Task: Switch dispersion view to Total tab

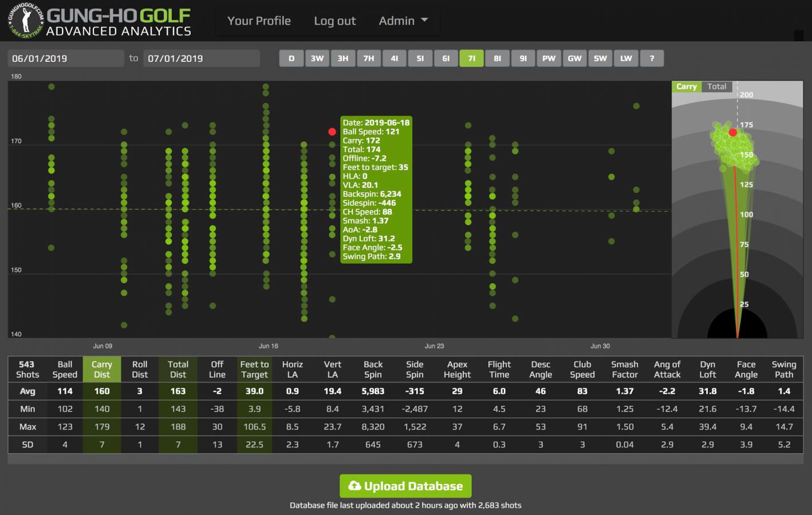Action: coord(716,86)
